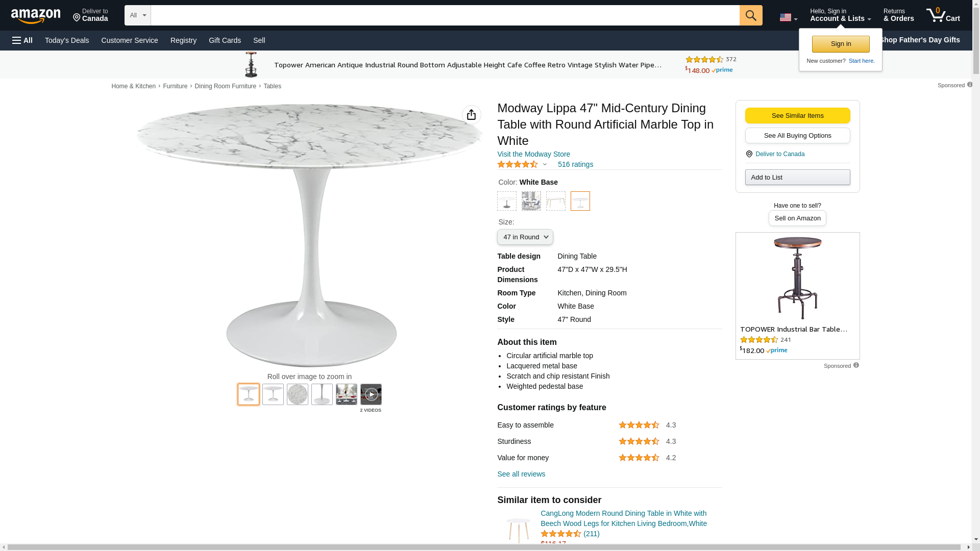The width and height of the screenshot is (980, 551).
Task: Open the All hamburger menu
Action: (22, 40)
